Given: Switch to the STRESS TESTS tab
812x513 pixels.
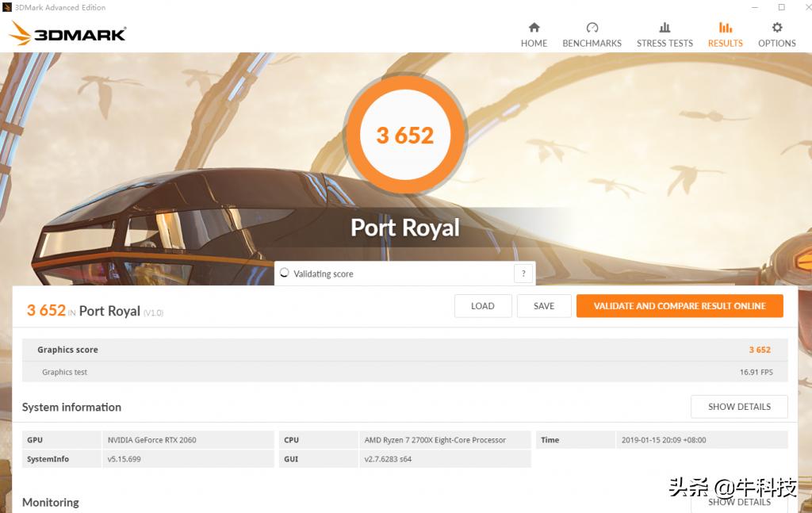Looking at the screenshot, I should 665,35.
